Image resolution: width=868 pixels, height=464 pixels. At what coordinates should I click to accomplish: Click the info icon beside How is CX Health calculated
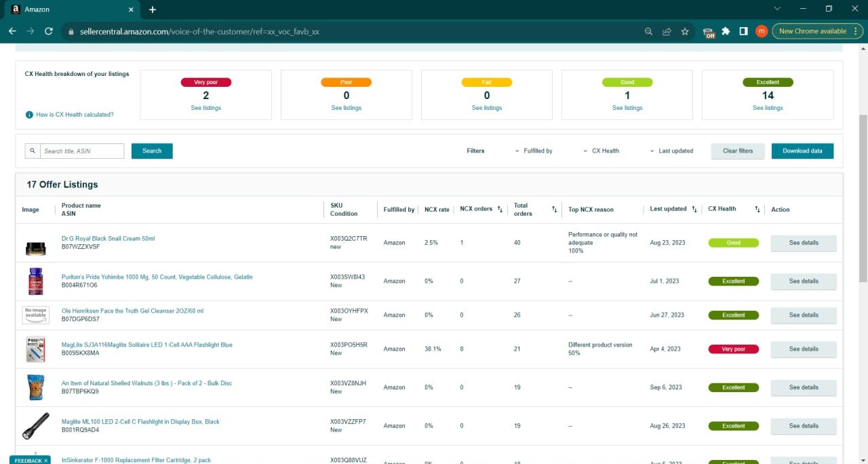29,115
